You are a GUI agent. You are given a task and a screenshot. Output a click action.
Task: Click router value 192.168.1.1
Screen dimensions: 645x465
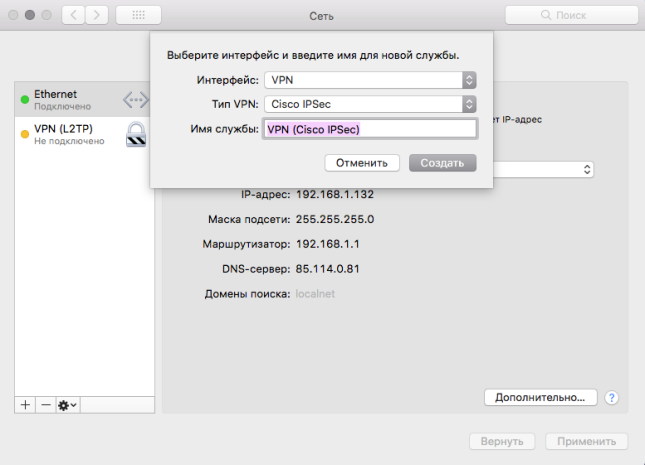click(328, 244)
